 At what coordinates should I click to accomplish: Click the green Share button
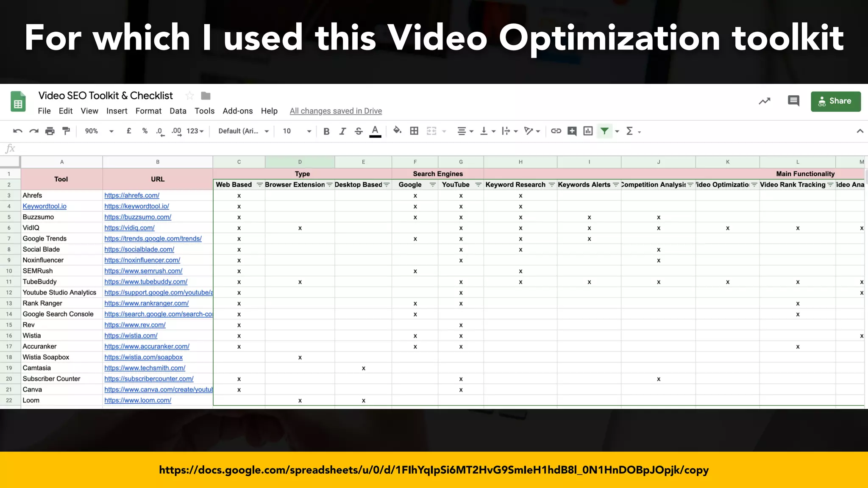coord(836,101)
